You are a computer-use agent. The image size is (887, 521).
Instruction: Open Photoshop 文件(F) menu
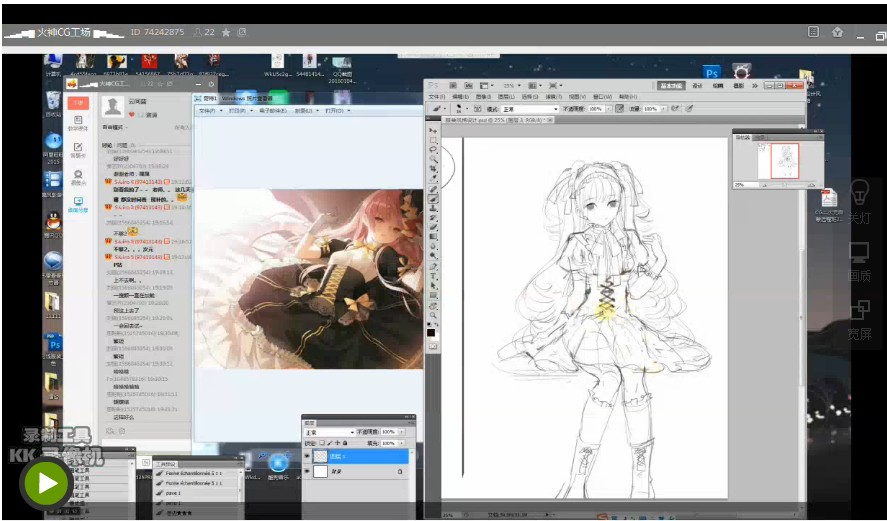[x=437, y=97]
